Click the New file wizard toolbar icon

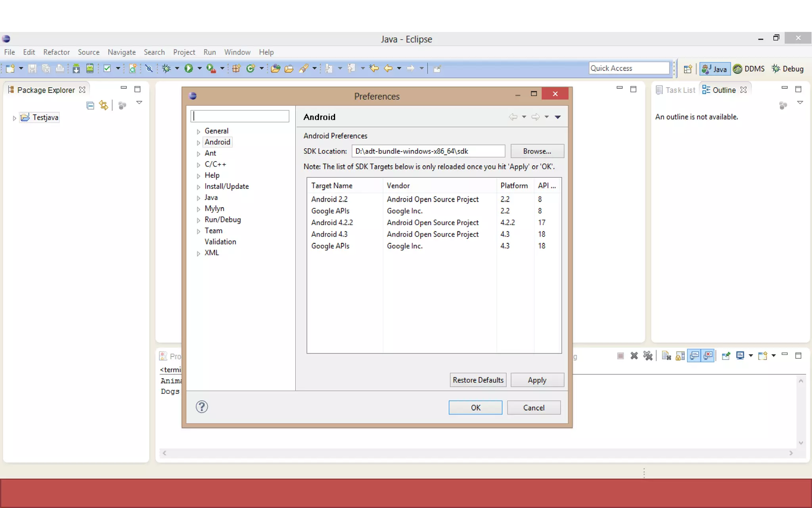coord(10,69)
